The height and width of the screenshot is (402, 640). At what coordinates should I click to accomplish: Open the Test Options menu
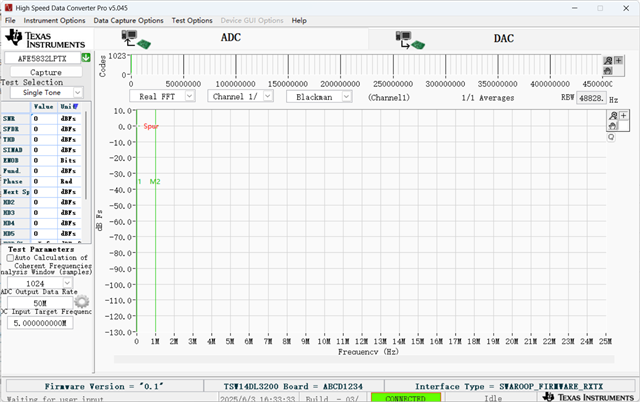coord(192,20)
